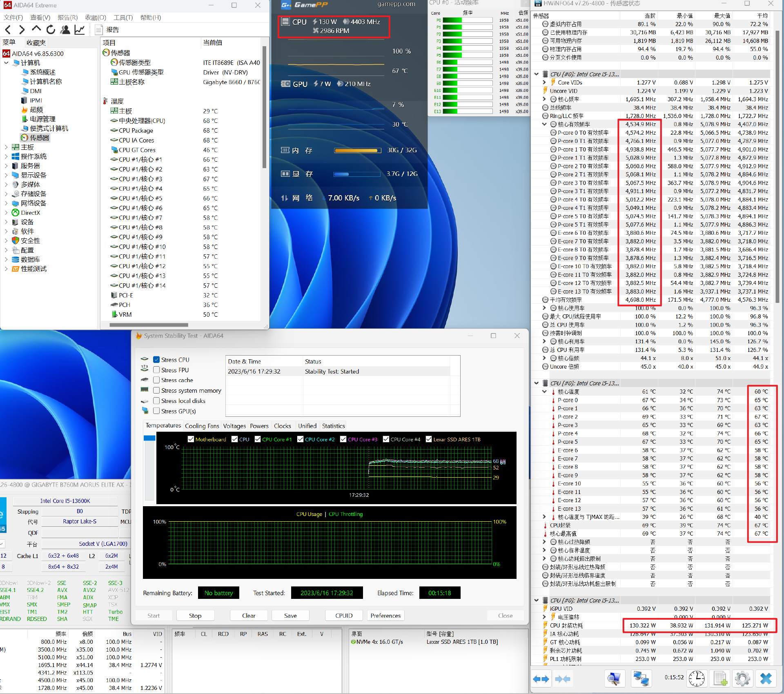This screenshot has width=784, height=694.
Task: Open the 工具(T) menu in AIDA64
Action: point(123,18)
